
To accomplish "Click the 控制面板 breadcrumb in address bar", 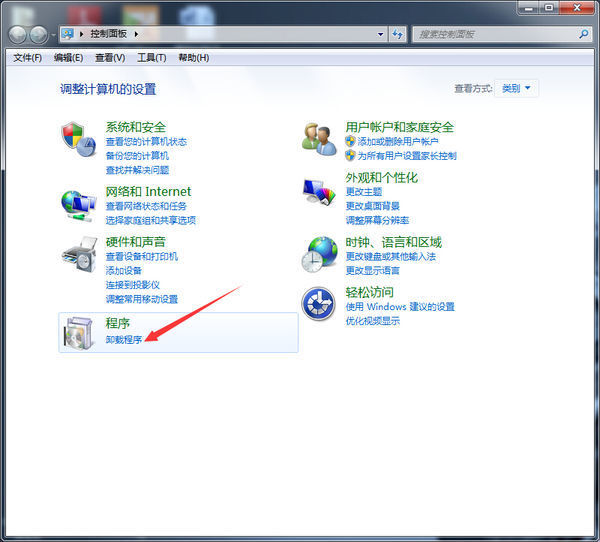I will tap(108, 34).
